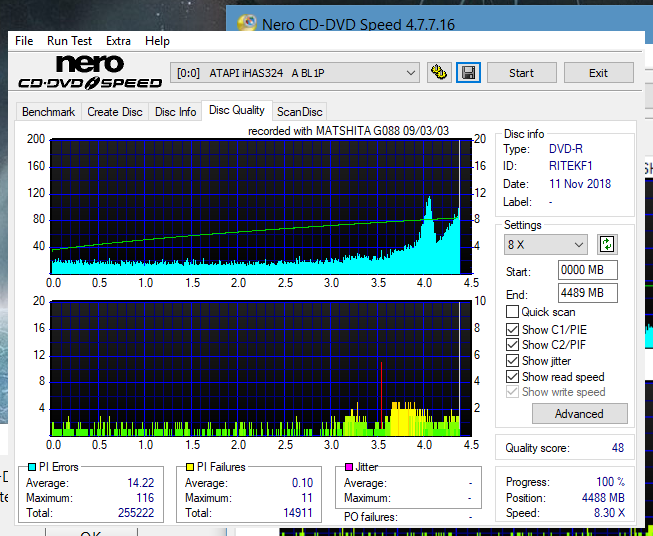Disable Show jitter checkbox
The image size is (653, 536).
point(512,361)
